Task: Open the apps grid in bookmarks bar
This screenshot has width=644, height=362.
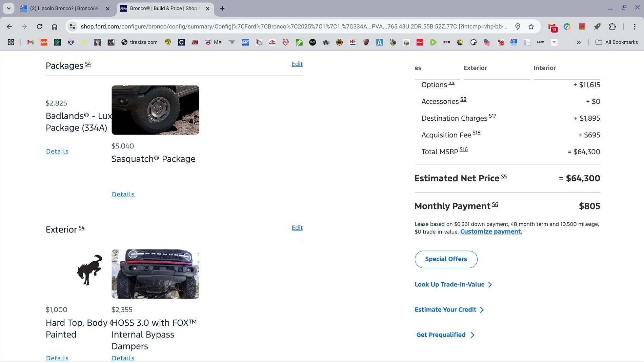Action: (x=11, y=42)
